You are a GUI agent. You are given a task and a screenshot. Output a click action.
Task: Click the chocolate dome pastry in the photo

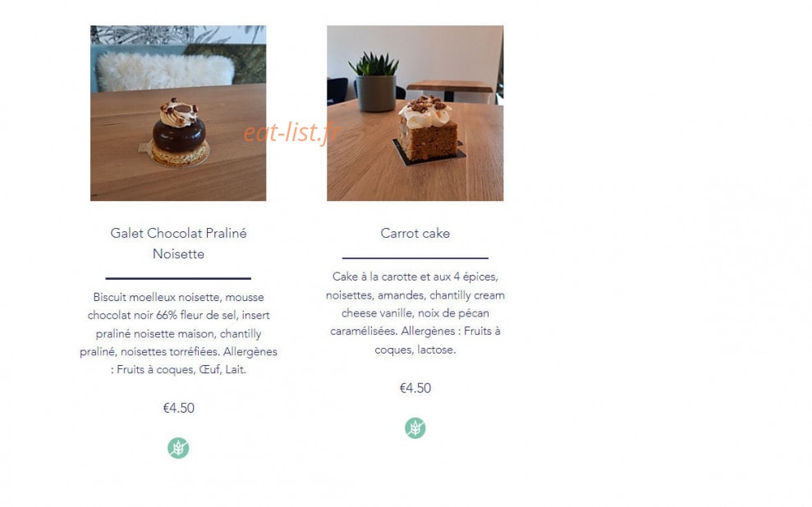point(178,132)
